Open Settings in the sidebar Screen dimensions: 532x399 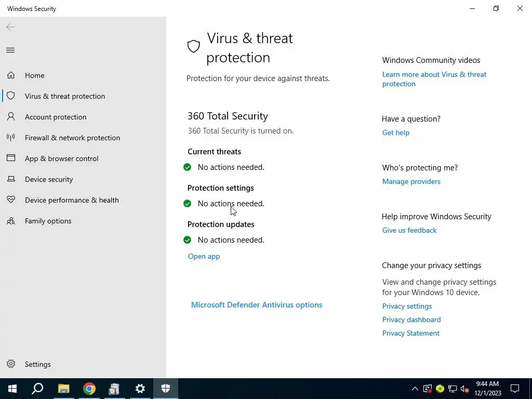37,364
